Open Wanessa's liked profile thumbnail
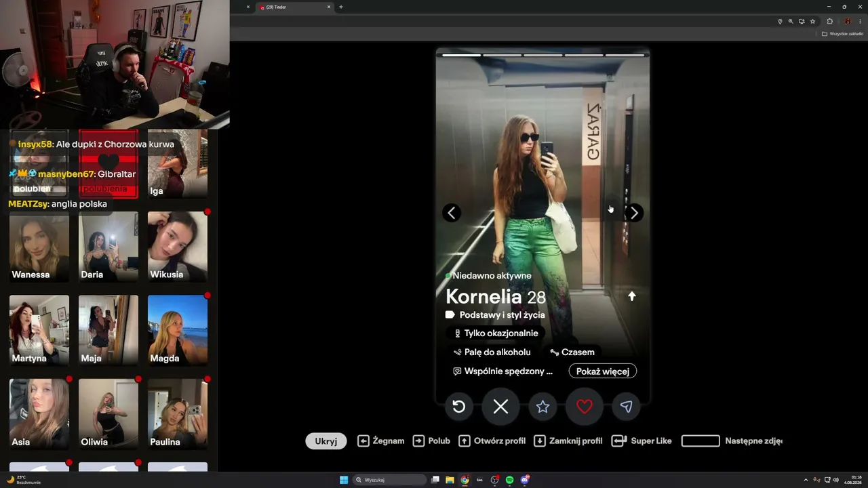 pyautogui.click(x=39, y=247)
